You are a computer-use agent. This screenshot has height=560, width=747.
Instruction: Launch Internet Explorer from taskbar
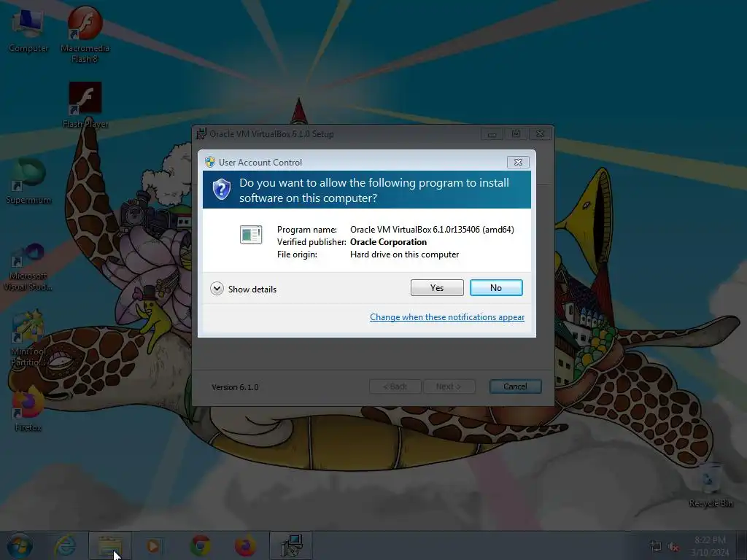[65, 545]
